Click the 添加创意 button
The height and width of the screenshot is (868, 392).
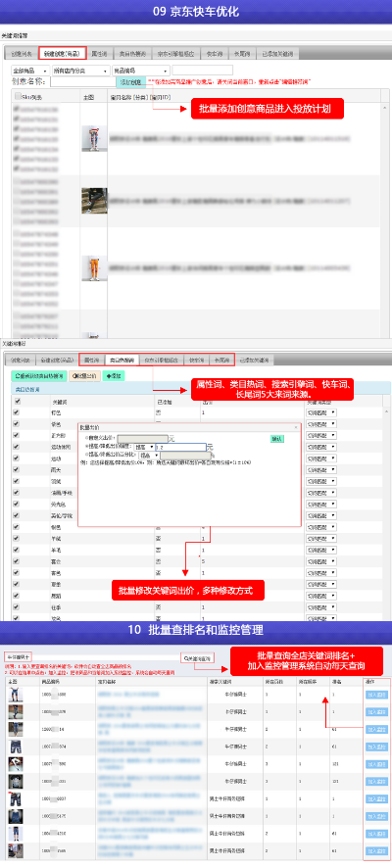pyautogui.click(x=130, y=82)
